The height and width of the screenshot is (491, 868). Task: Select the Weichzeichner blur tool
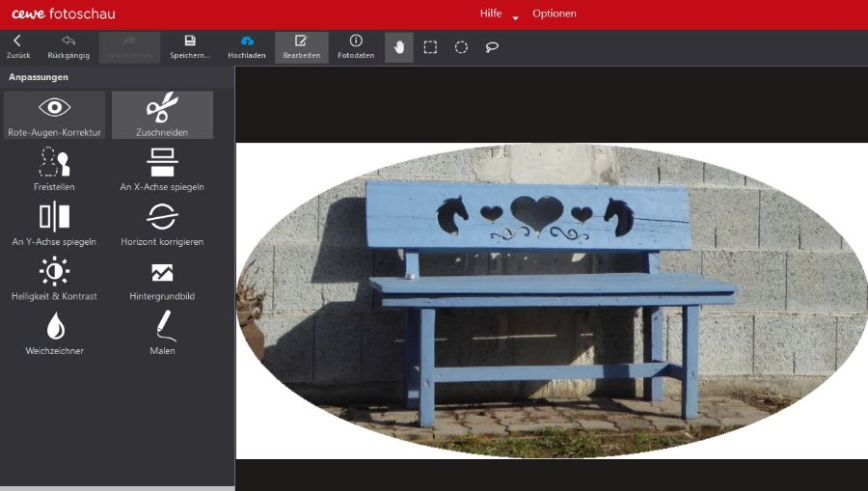pos(54,334)
